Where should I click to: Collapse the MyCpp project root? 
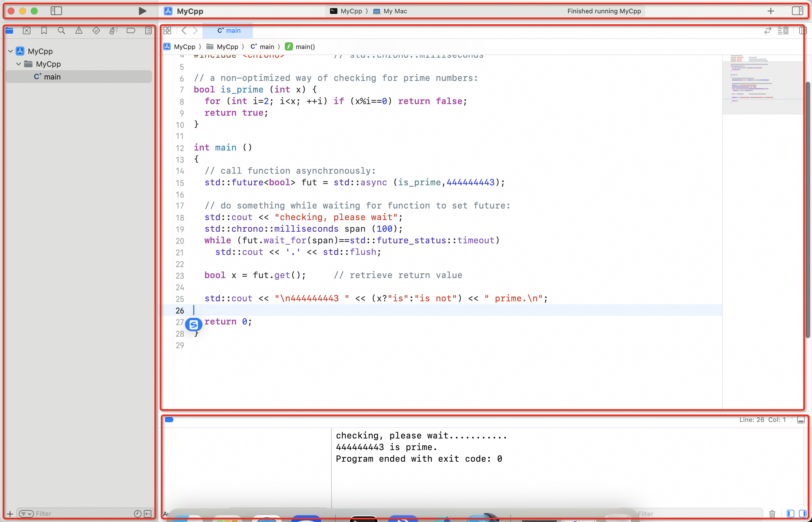tap(10, 51)
